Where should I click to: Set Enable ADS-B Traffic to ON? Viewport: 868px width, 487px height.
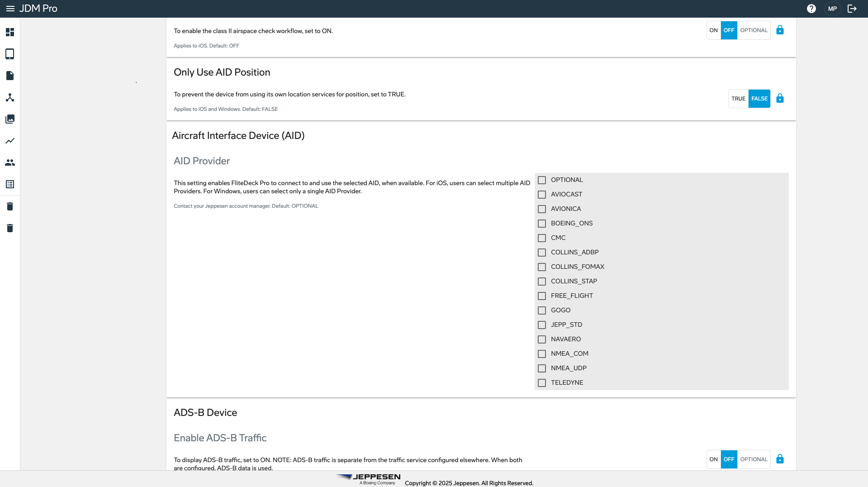[x=714, y=459]
